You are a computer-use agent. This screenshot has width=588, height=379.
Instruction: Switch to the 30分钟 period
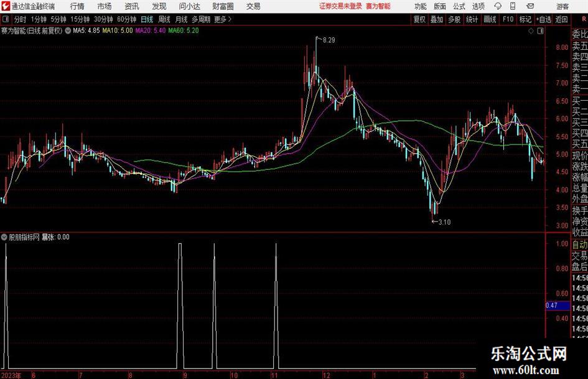[103, 19]
